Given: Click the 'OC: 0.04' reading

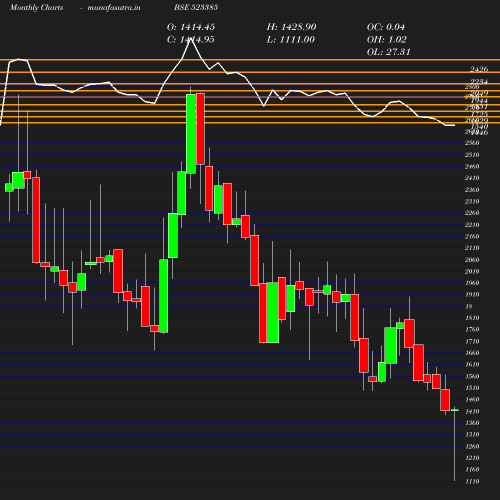Looking at the screenshot, I should 386,27.
